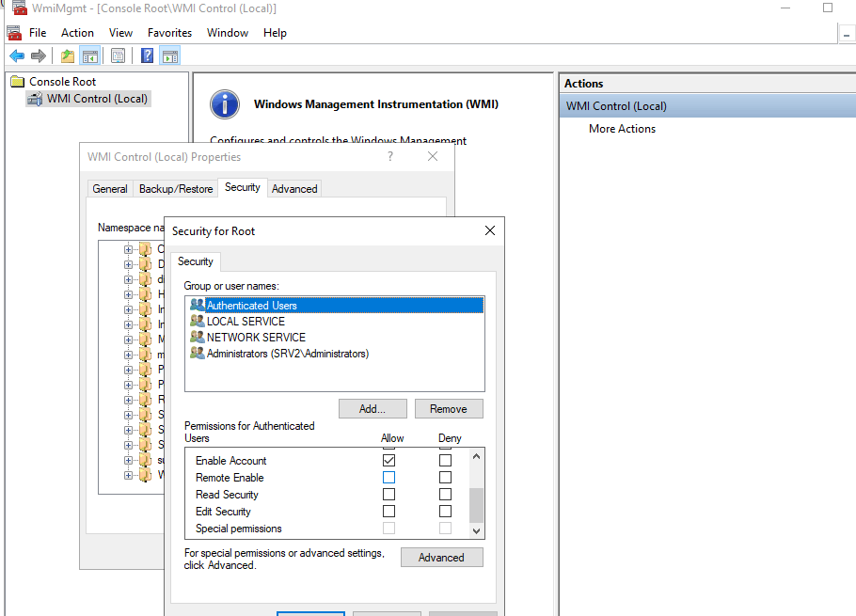Open the File menu
This screenshot has width=856, height=616.
tap(38, 33)
